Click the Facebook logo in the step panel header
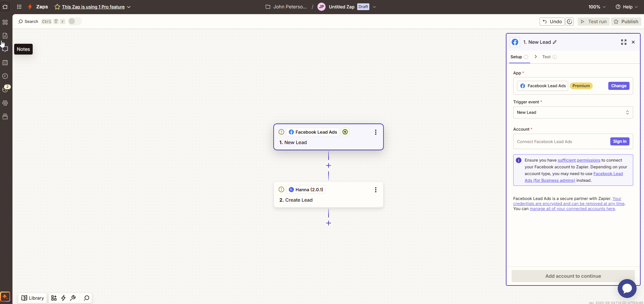 [515, 42]
